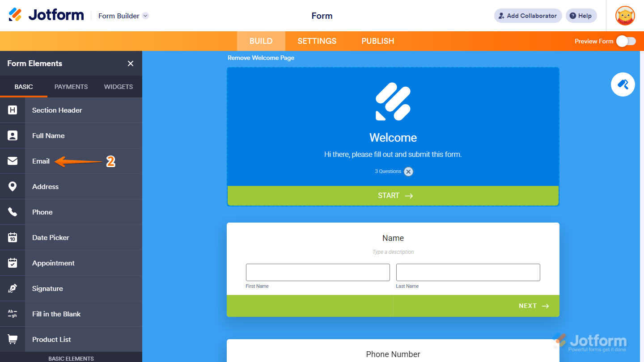The width and height of the screenshot is (644, 362).
Task: Select the Section Header element icon
Action: tap(13, 110)
